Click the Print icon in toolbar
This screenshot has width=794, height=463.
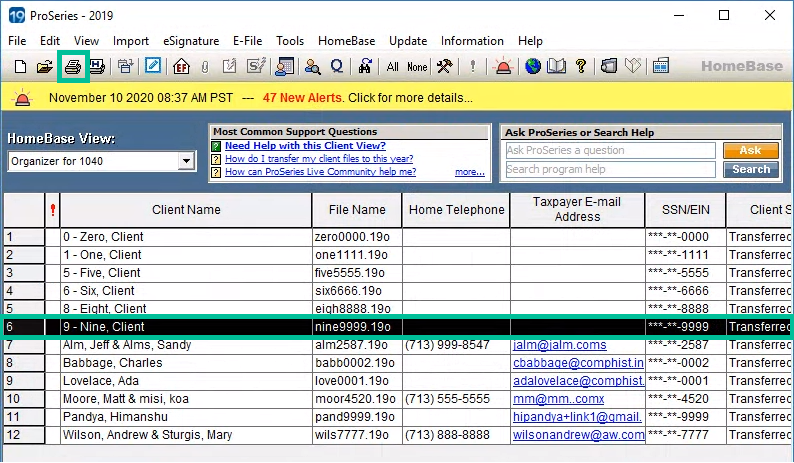coord(73,66)
